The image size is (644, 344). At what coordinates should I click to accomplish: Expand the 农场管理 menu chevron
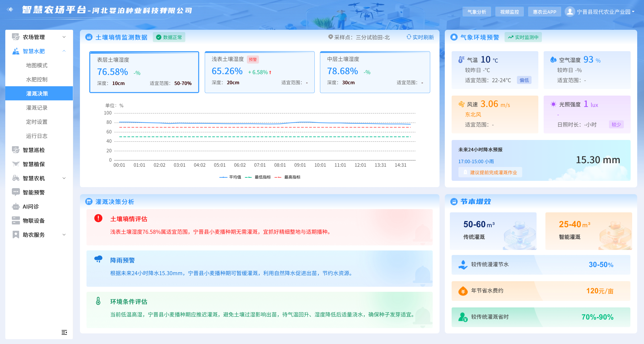[64, 37]
